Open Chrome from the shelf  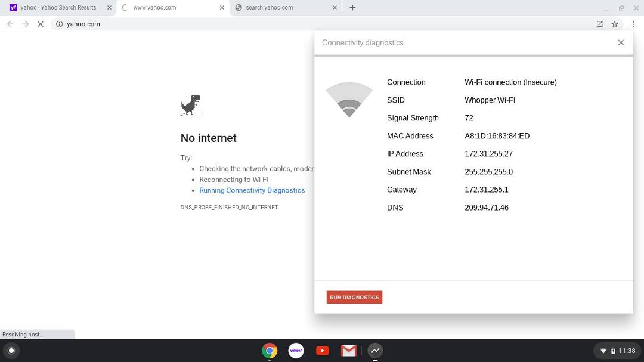(270, 351)
